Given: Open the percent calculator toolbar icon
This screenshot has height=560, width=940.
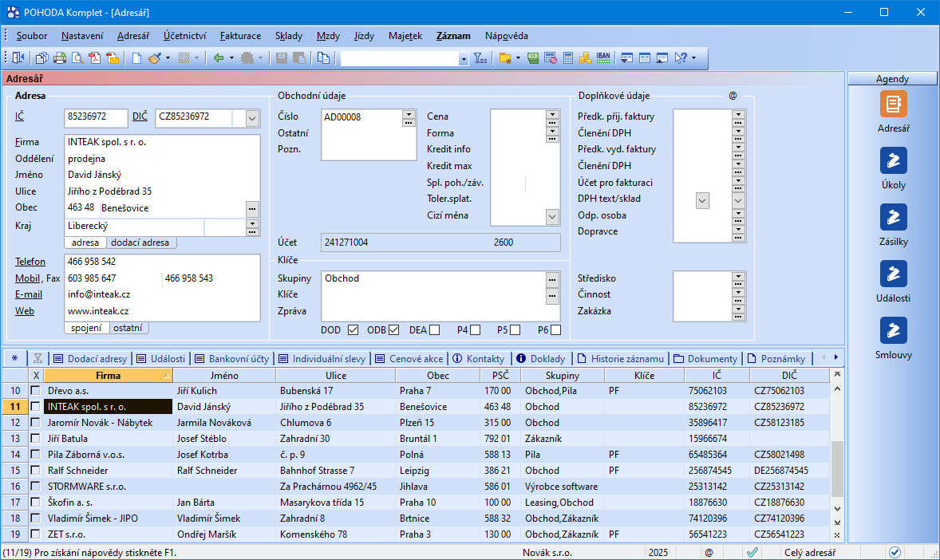Looking at the screenshot, I should (x=551, y=58).
